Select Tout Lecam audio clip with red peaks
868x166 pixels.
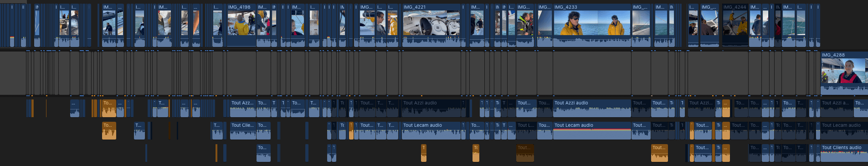tap(592, 131)
